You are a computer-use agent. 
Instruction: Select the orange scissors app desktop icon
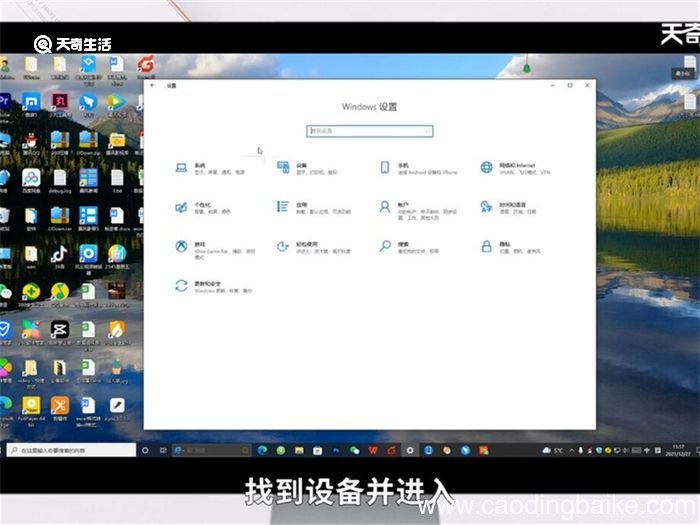pos(59,408)
